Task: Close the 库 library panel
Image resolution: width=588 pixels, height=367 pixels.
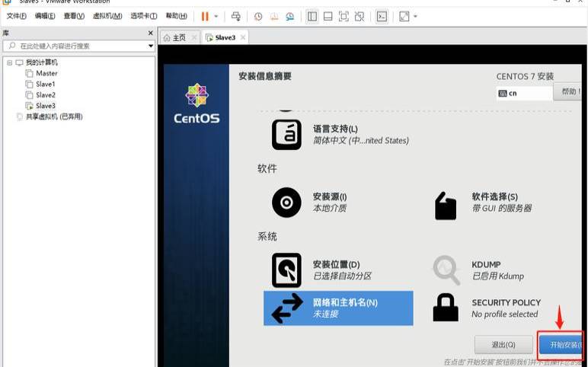Action: [150, 33]
